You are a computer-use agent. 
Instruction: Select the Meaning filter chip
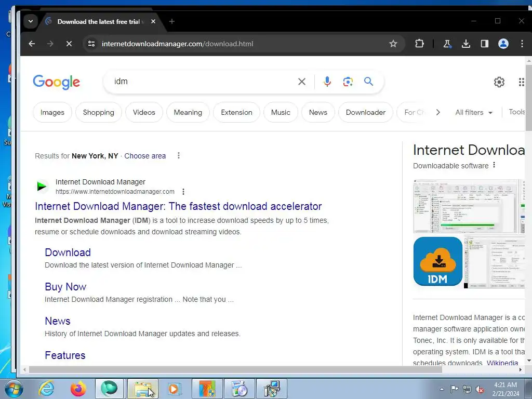tap(188, 112)
